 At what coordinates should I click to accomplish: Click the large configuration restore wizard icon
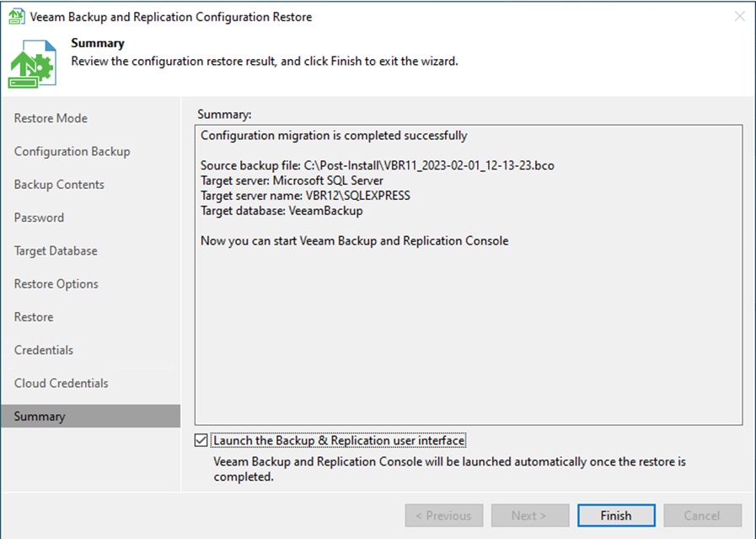pos(32,64)
